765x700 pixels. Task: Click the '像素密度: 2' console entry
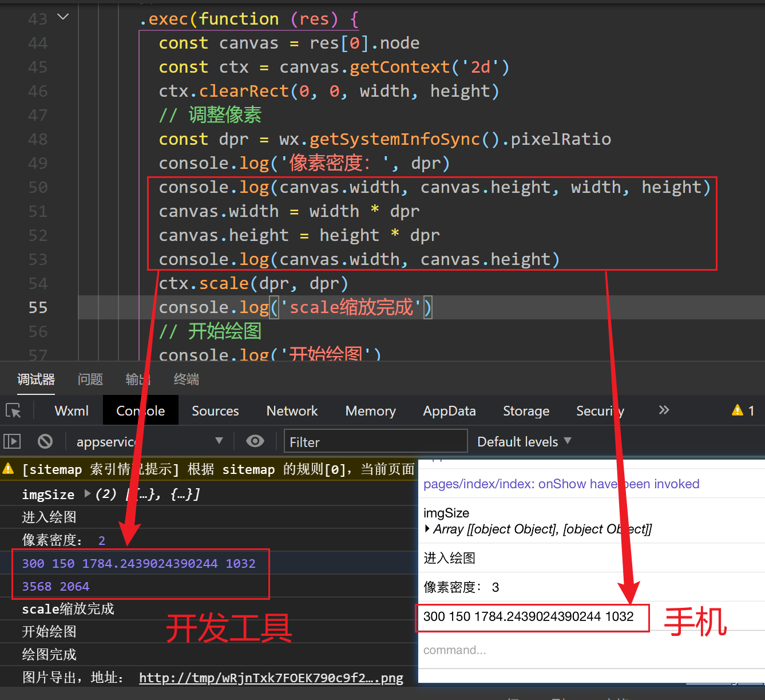pos(64,540)
